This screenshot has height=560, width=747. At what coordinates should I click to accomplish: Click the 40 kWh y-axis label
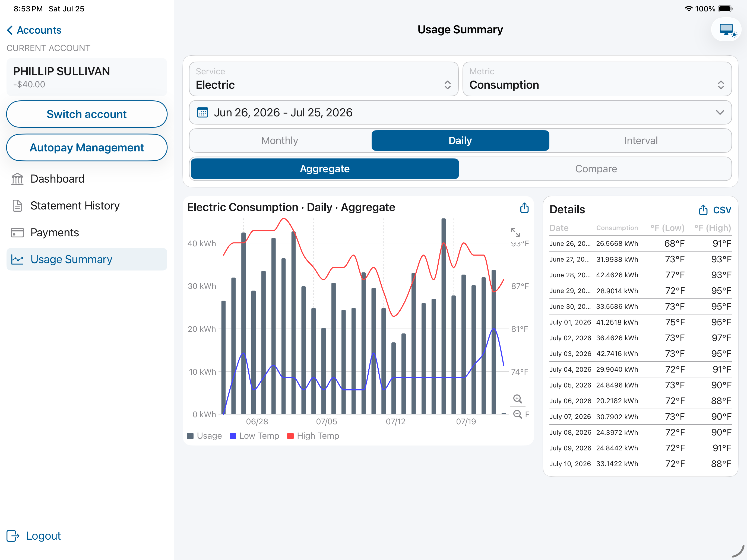click(x=202, y=243)
